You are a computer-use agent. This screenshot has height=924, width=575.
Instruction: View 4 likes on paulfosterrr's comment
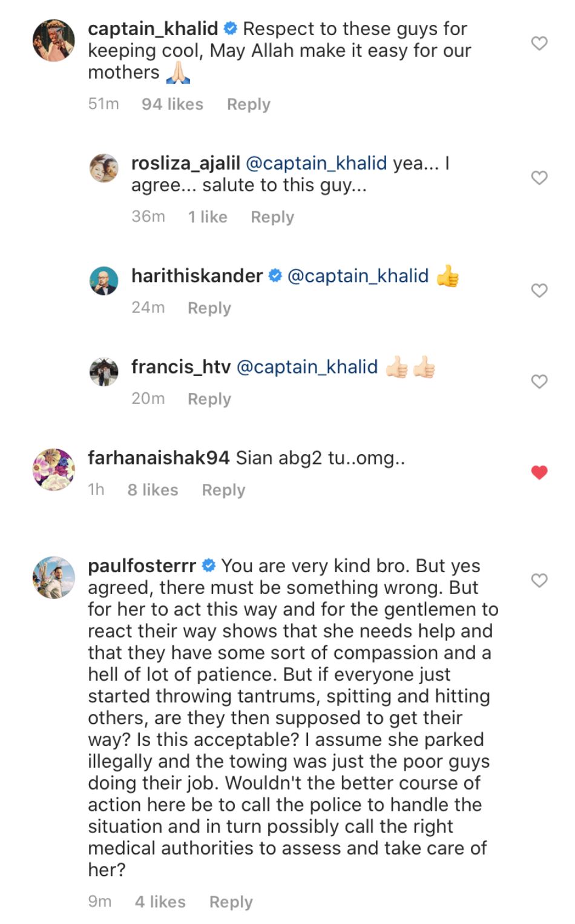coord(160,902)
